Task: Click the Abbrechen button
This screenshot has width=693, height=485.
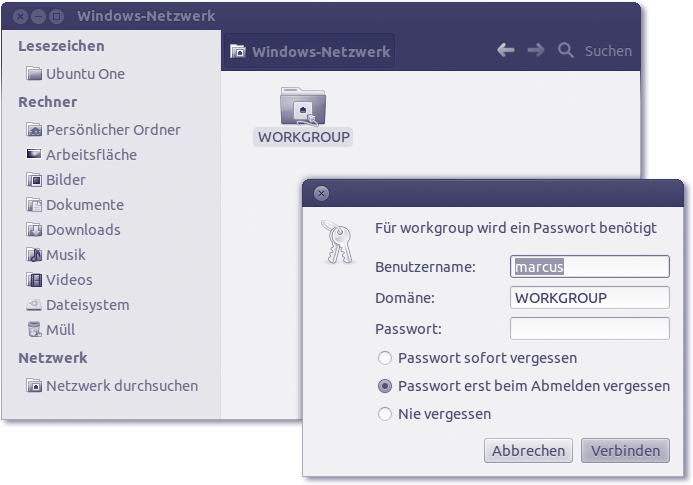Action: (x=529, y=451)
